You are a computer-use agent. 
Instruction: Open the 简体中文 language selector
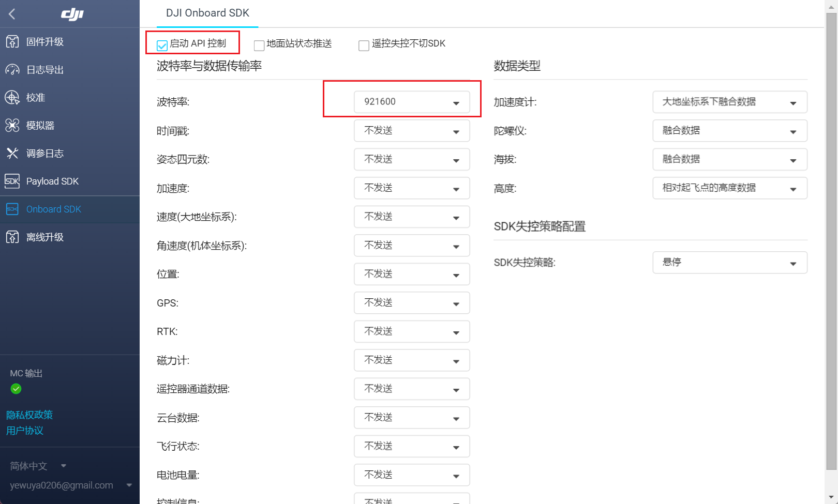coord(38,466)
